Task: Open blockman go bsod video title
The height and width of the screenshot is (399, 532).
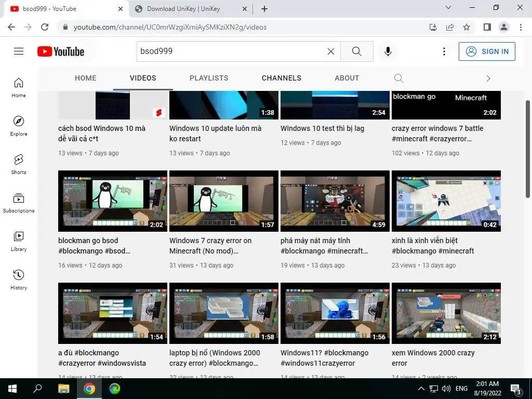Action: point(94,246)
